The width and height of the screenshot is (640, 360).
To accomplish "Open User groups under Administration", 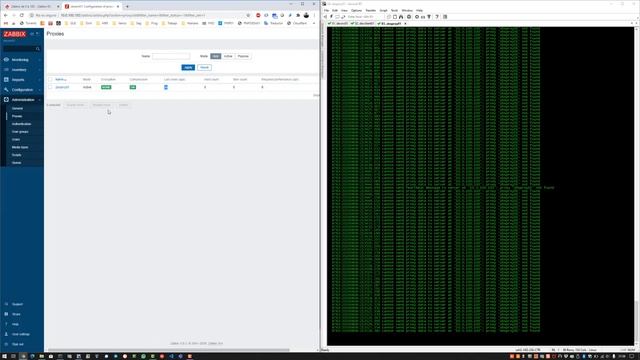I will [x=20, y=132].
